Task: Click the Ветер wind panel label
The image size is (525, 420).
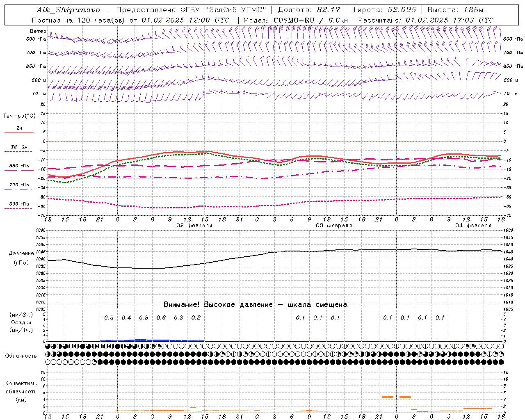Action: pyautogui.click(x=38, y=31)
